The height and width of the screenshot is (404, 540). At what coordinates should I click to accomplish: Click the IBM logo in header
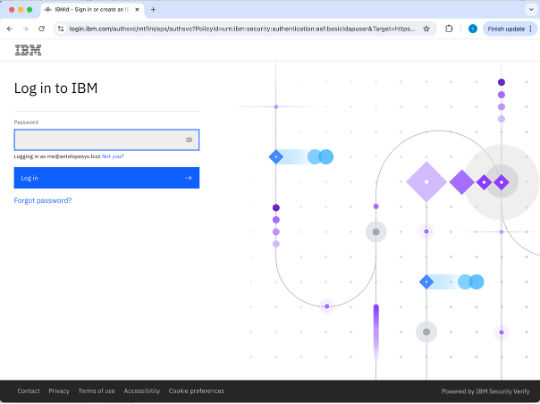tap(28, 50)
